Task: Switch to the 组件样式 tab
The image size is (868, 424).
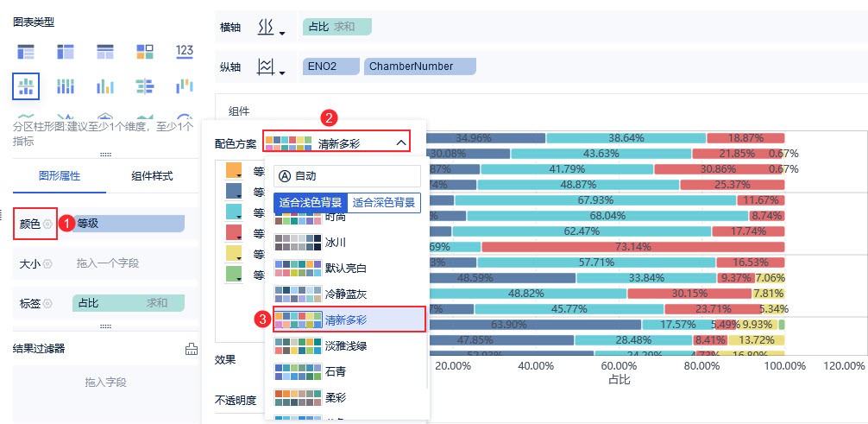Action: pos(152,176)
